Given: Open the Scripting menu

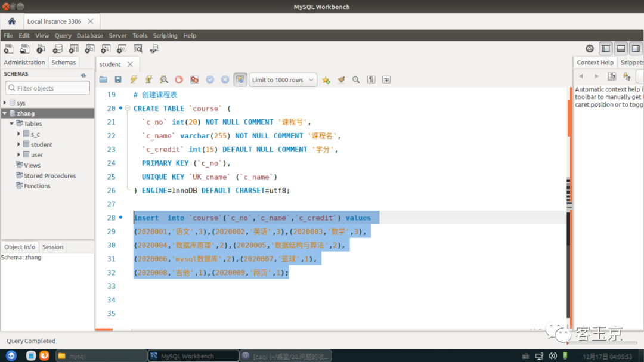Looking at the screenshot, I should coord(165,36).
